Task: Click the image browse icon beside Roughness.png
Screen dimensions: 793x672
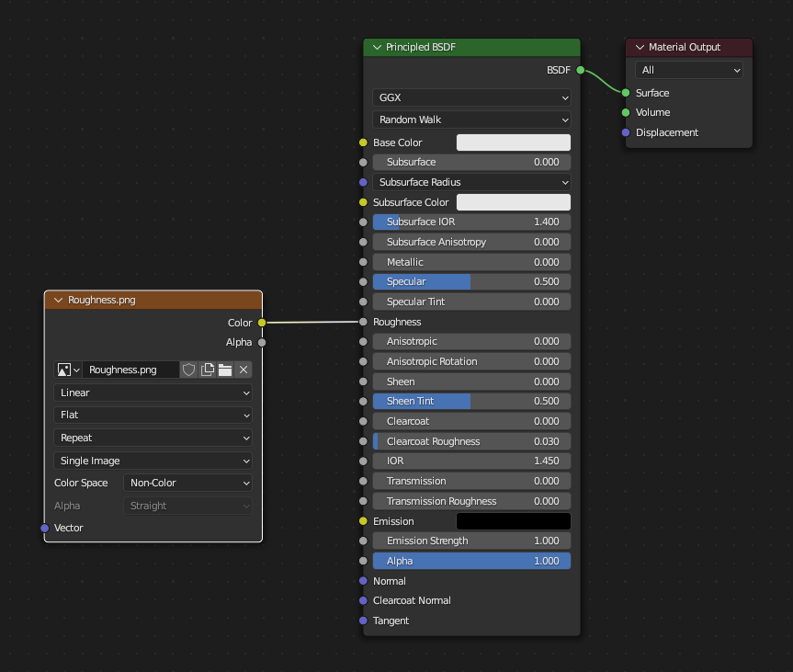Action: (68, 370)
